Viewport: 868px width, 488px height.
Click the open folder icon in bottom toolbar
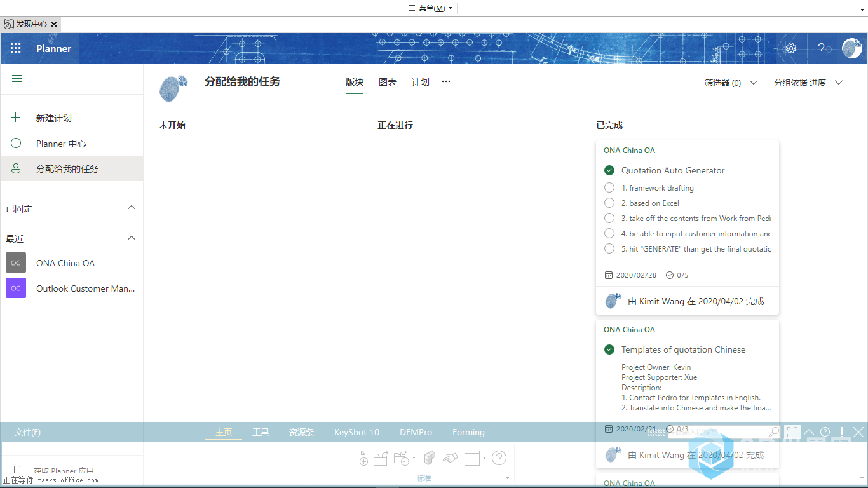(x=381, y=457)
